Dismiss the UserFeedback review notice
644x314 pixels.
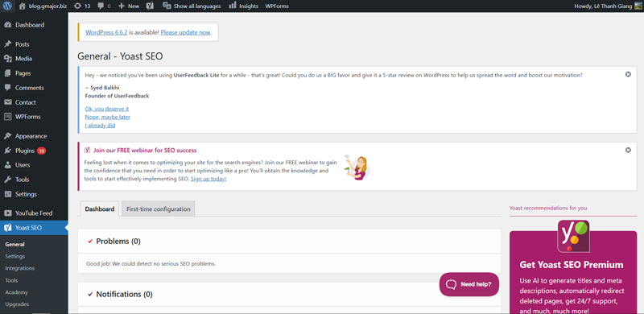[x=628, y=74]
